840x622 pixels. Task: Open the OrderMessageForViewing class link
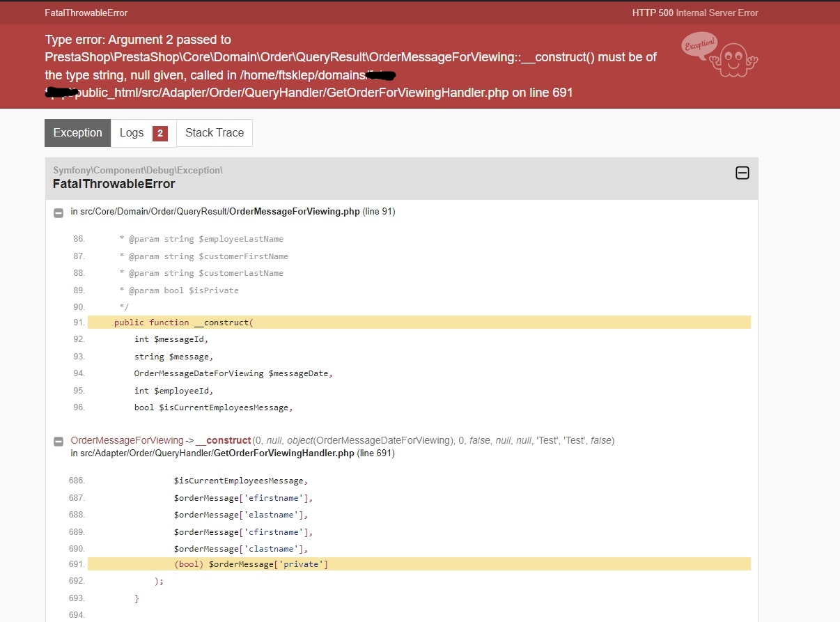(127, 440)
